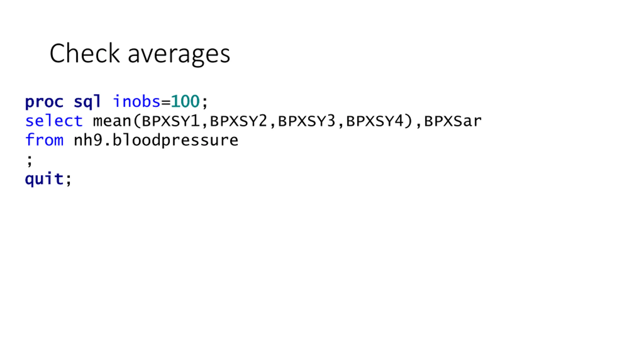This screenshot has width=644, height=362.
Task: Click the BPXSar variable name
Action: (x=453, y=121)
